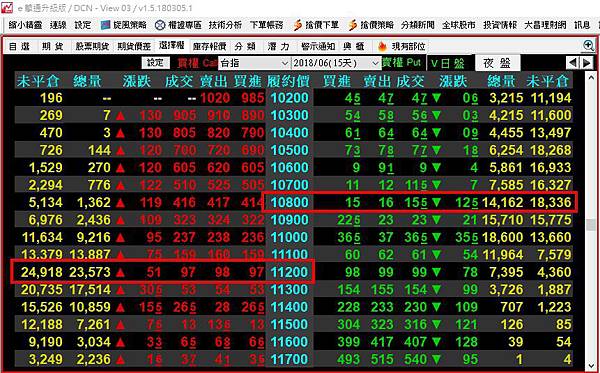
Task: Select strike price 10400
Action: (x=289, y=133)
